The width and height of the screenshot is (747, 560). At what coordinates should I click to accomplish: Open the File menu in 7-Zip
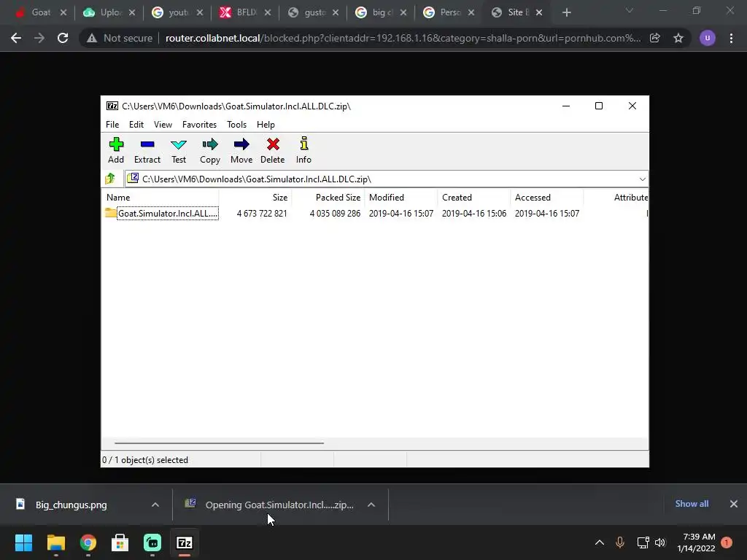[x=112, y=124]
